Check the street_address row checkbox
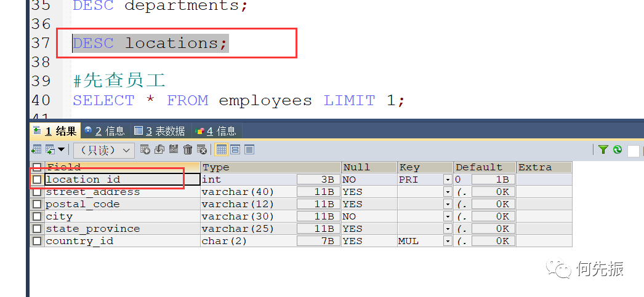The width and height of the screenshot is (644, 297). 37,192
